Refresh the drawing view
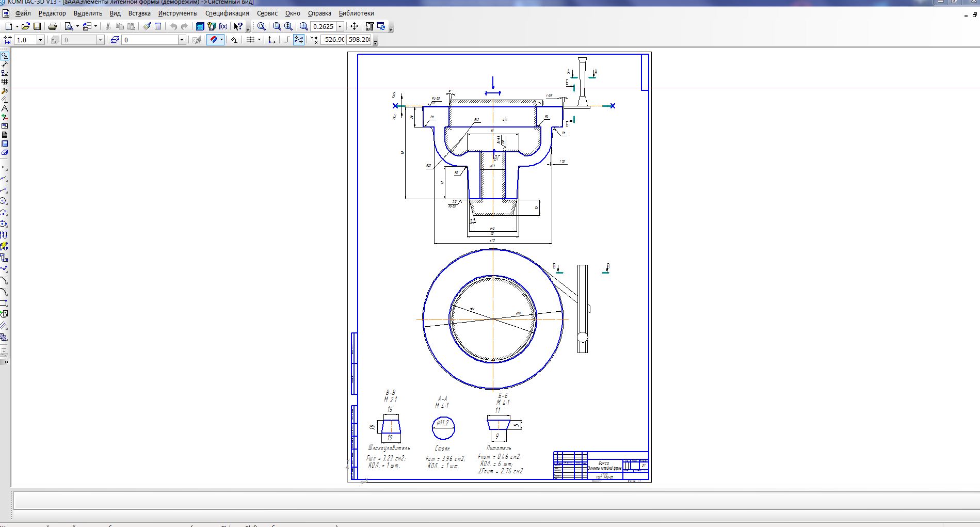This screenshot has height=527, width=980. [381, 26]
